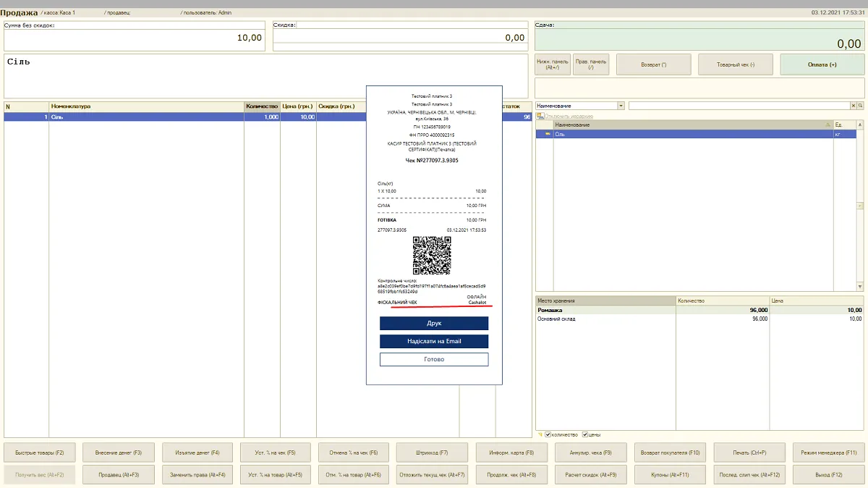
Task: Open the Наименование search-type dropdown
Action: 621,106
